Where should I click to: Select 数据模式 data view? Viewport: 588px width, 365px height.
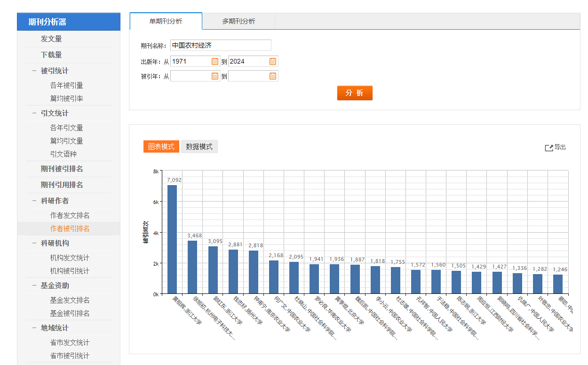(x=199, y=146)
